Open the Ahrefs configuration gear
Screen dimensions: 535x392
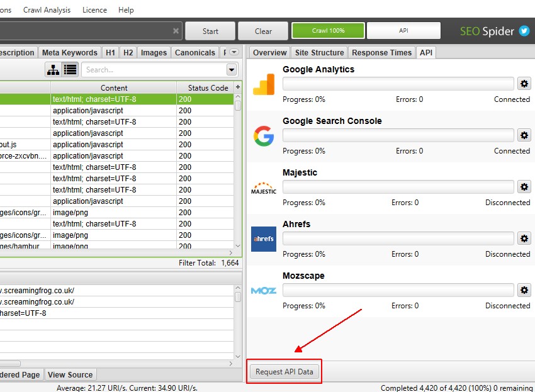pyautogui.click(x=524, y=238)
